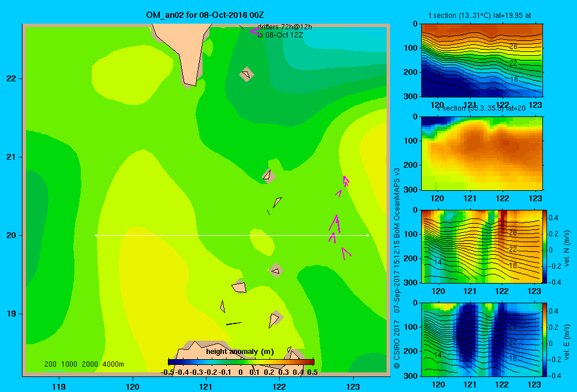Click the Luzon coastline at the map bottom
Screen dimensions: 577x392
click(x=235, y=359)
